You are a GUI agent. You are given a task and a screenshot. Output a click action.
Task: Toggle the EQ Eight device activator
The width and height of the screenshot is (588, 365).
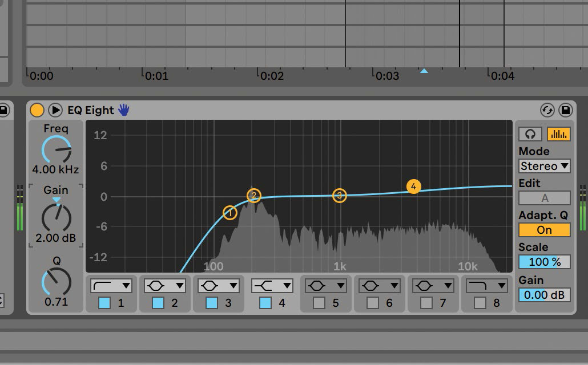click(37, 110)
